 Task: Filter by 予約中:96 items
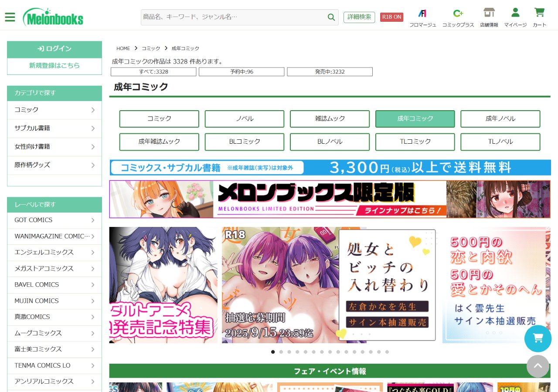pos(242,72)
